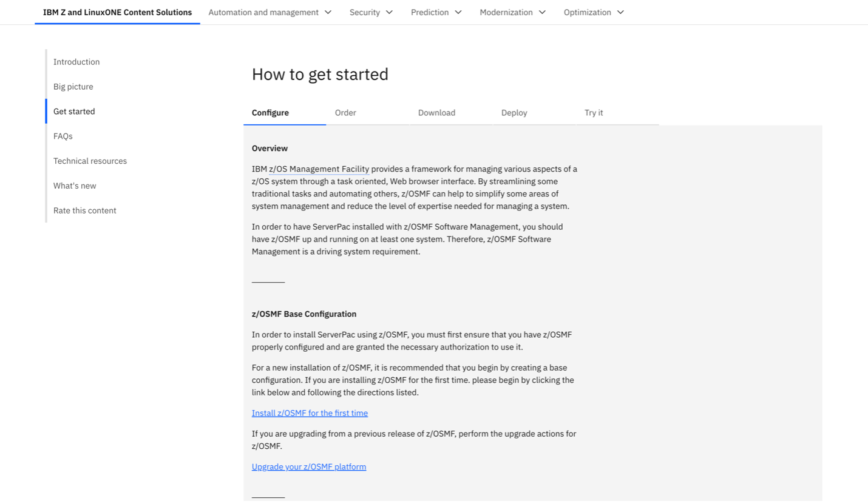Click the z/OS Management Facility term link
This screenshot has width=868, height=504.
coord(319,169)
